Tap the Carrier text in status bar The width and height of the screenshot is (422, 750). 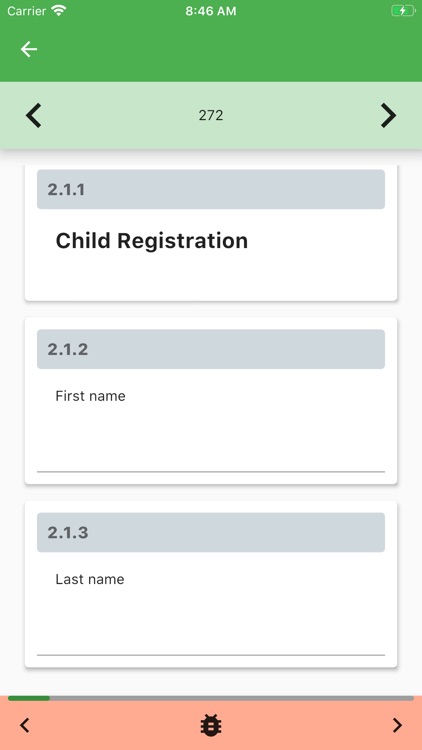click(27, 11)
